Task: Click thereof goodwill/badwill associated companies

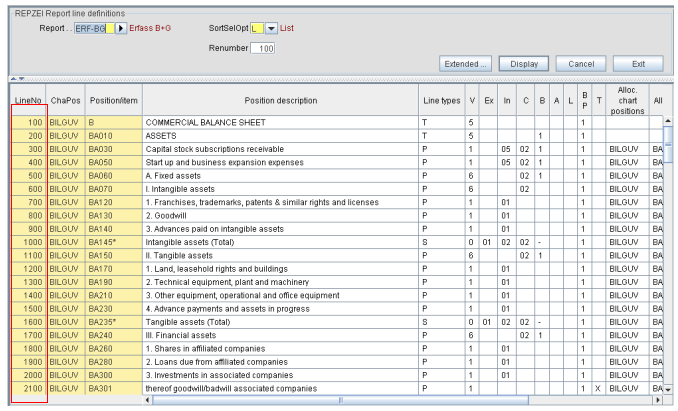Action: 281,389
